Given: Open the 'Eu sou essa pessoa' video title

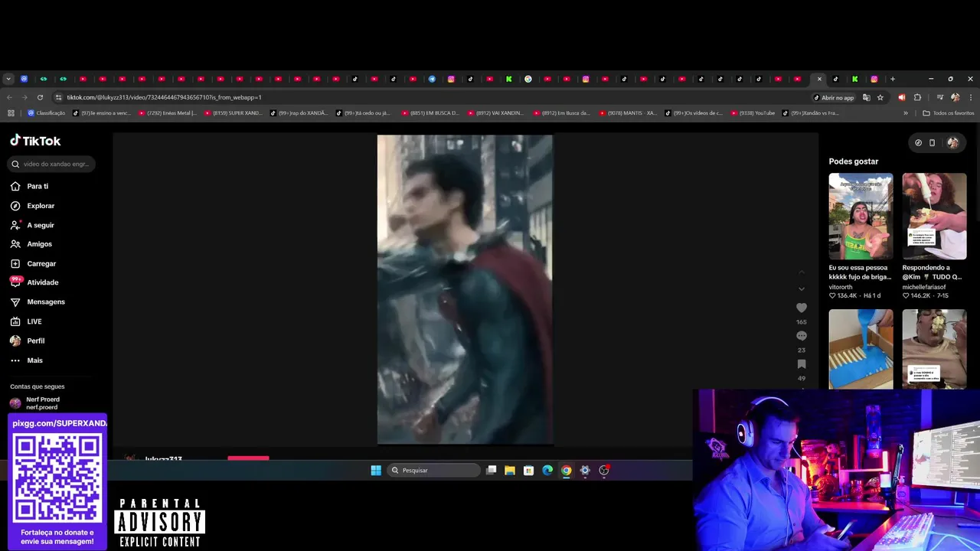Looking at the screenshot, I should [x=859, y=272].
